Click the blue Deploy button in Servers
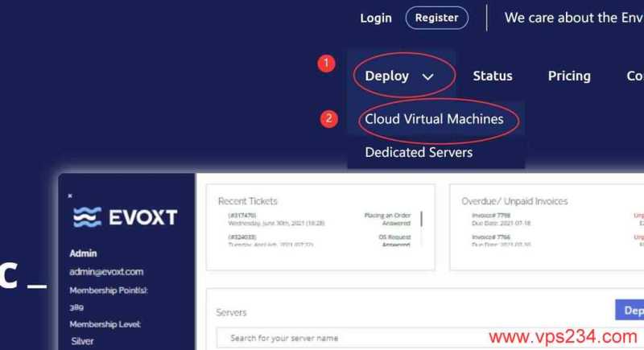 (x=629, y=311)
